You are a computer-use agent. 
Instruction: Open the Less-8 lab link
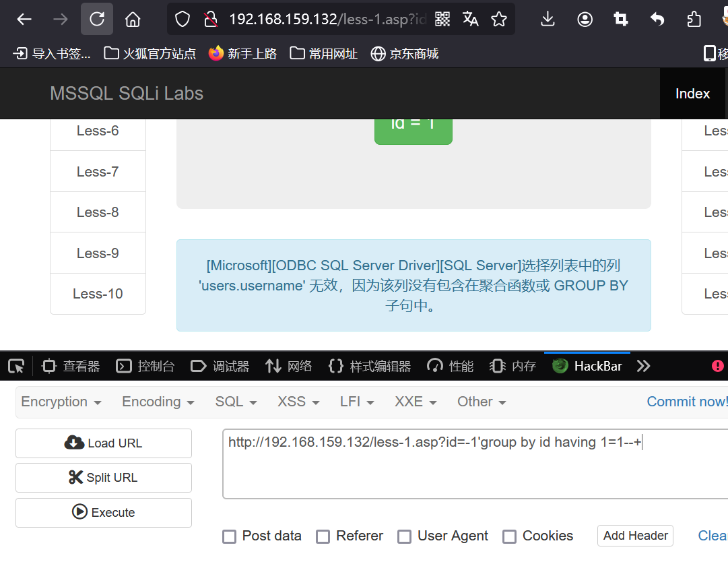[x=98, y=212]
